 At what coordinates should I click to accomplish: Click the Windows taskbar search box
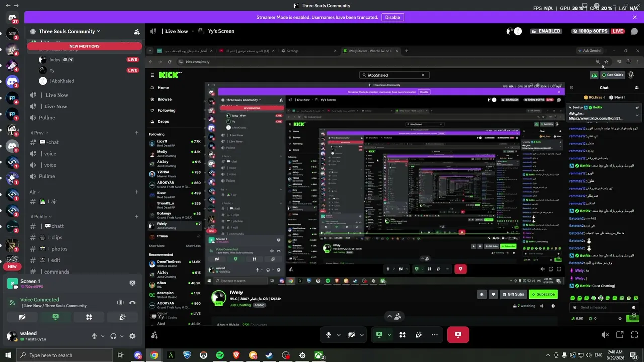point(63,355)
